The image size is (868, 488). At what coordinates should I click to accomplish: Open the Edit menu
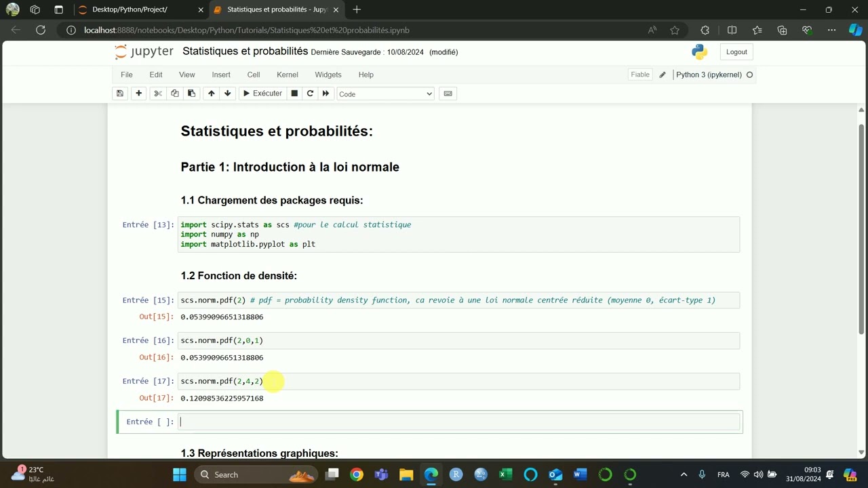click(156, 75)
